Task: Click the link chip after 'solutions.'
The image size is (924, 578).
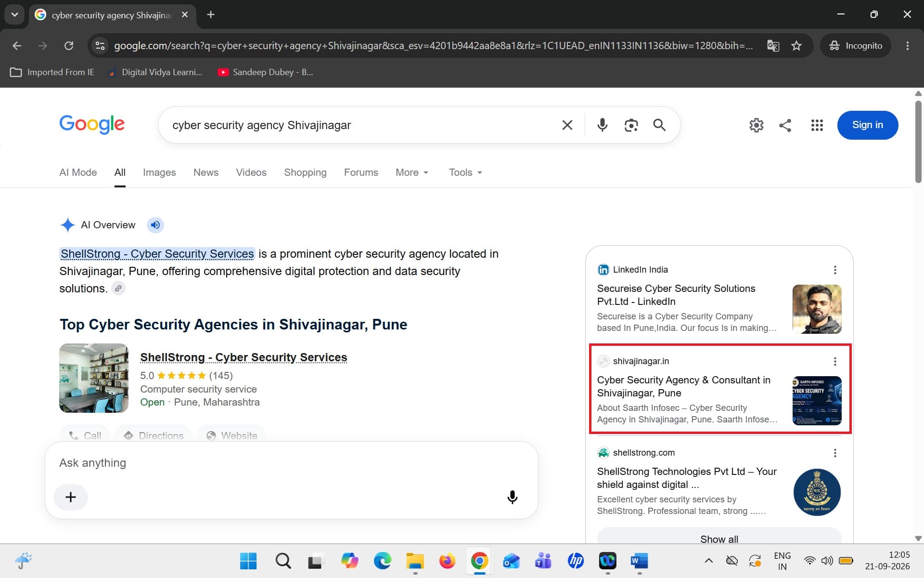Action: point(118,289)
